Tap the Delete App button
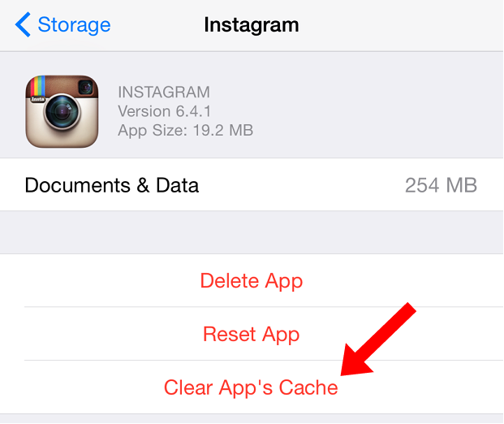 (x=252, y=280)
